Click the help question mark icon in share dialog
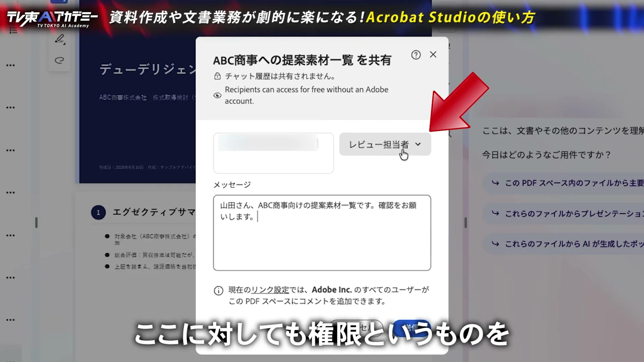The image size is (644, 362). click(416, 55)
